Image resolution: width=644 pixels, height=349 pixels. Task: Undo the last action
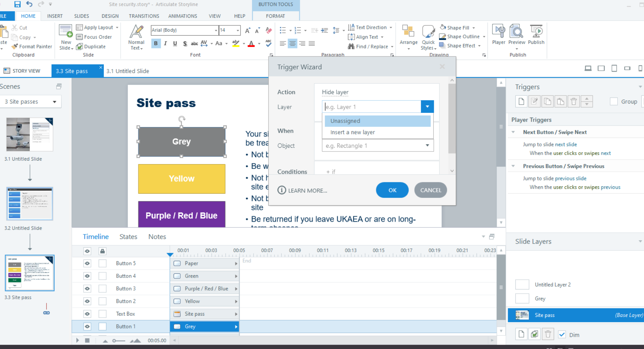[29, 4]
